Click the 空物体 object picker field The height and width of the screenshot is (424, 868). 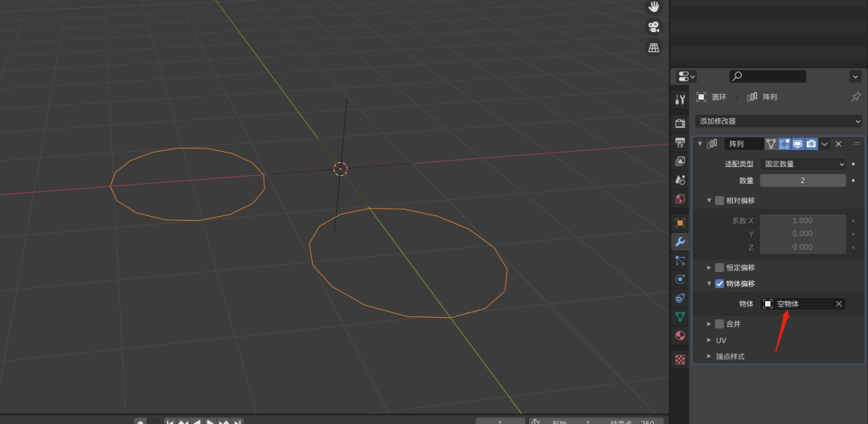pos(803,304)
